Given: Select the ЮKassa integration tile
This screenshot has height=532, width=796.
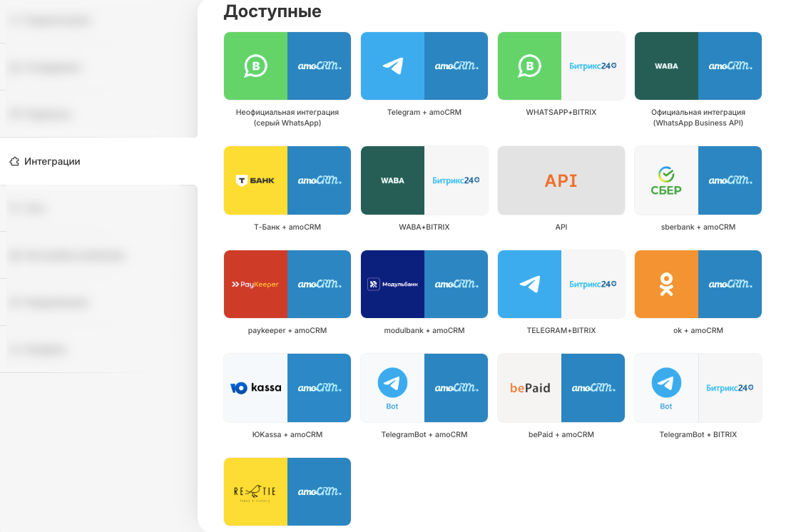Looking at the screenshot, I should [287, 388].
